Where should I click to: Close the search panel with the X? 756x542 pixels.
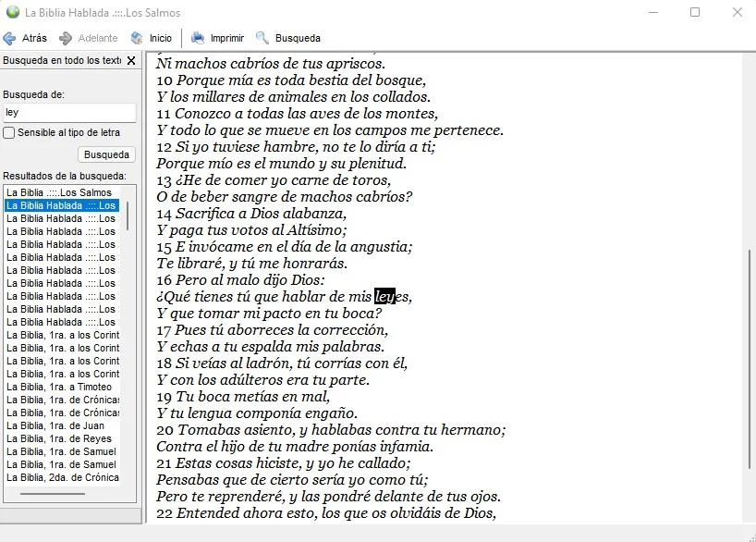[131, 61]
